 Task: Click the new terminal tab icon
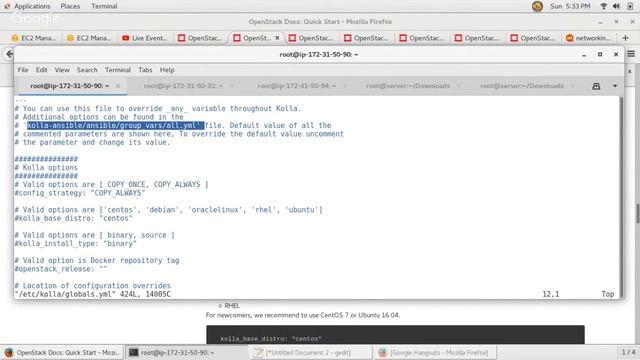pyautogui.click(x=596, y=86)
